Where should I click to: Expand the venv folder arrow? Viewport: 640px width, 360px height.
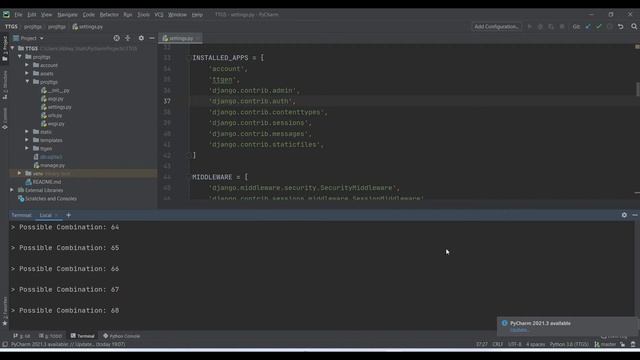point(19,173)
